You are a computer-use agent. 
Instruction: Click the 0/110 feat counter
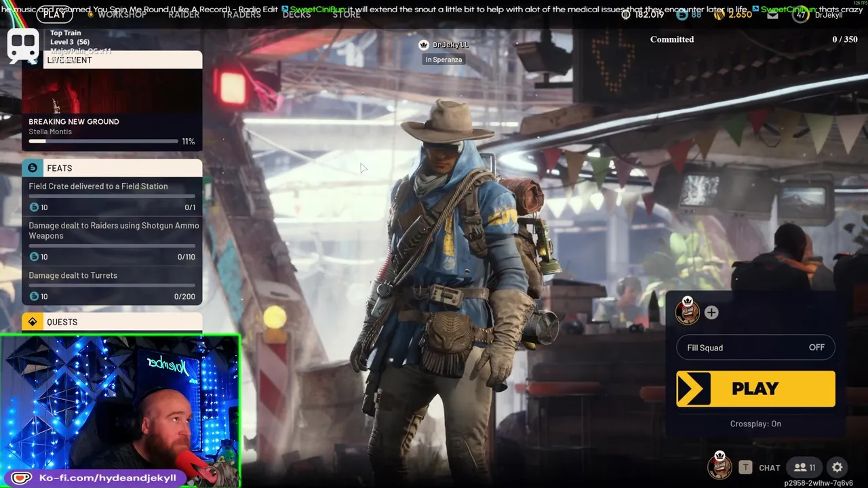point(186,257)
